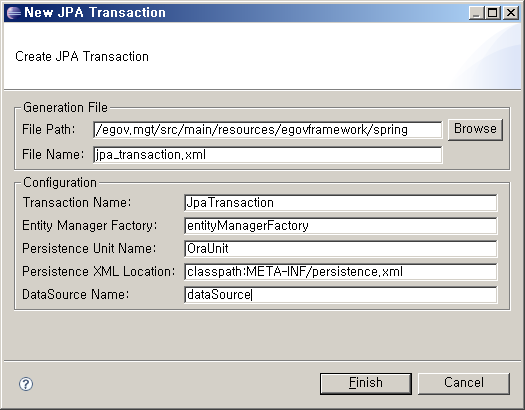
Task: Place cursor in DataSource Name field
Action: (x=341, y=295)
